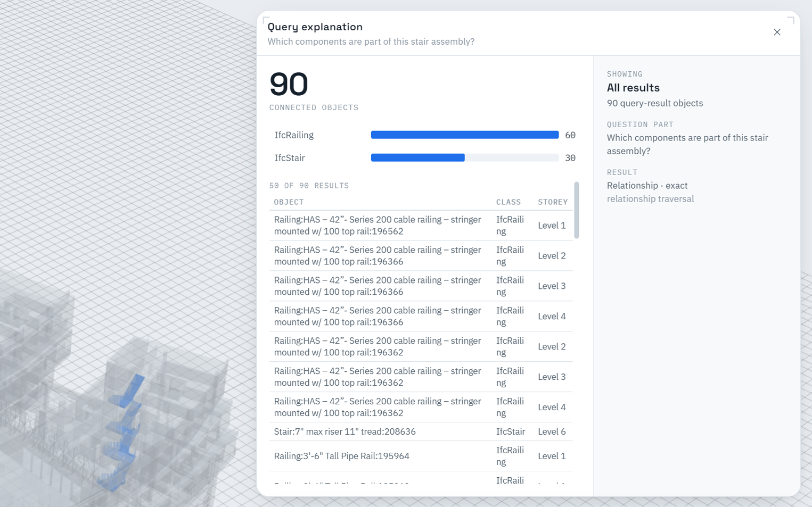Select the Tall Pipe Rail 195964 row

(421, 456)
